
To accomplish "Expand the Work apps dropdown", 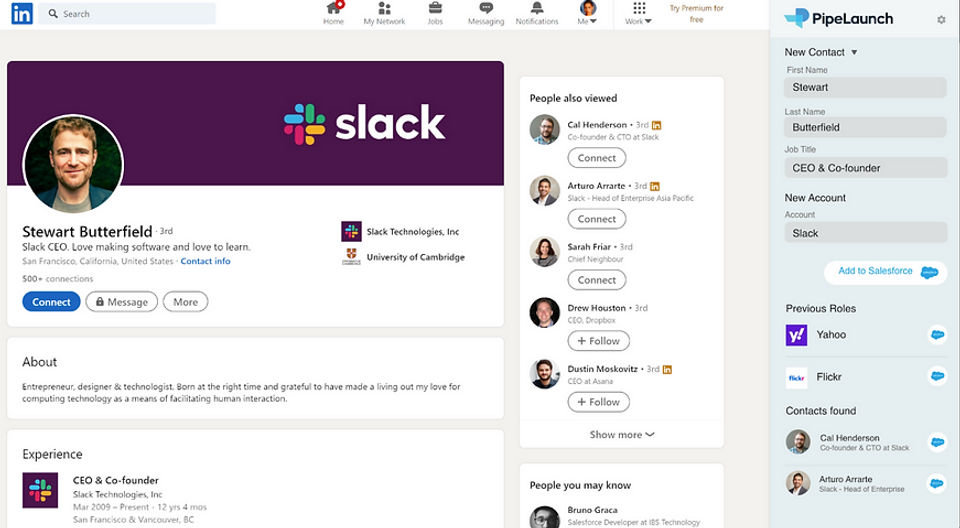I will [x=639, y=13].
